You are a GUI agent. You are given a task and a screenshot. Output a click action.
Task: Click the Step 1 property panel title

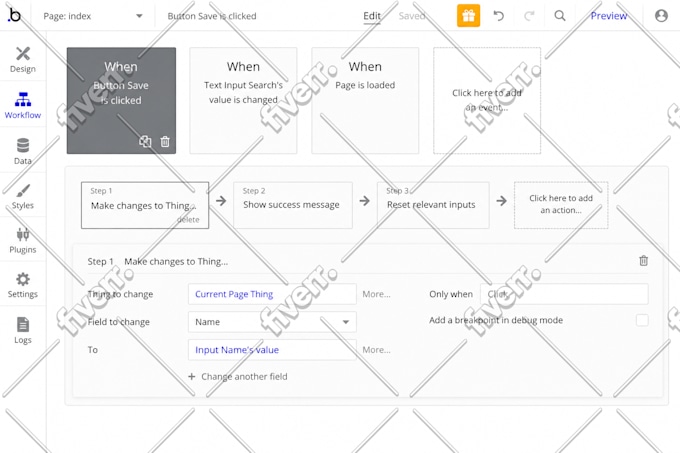pyautogui.click(x=158, y=261)
